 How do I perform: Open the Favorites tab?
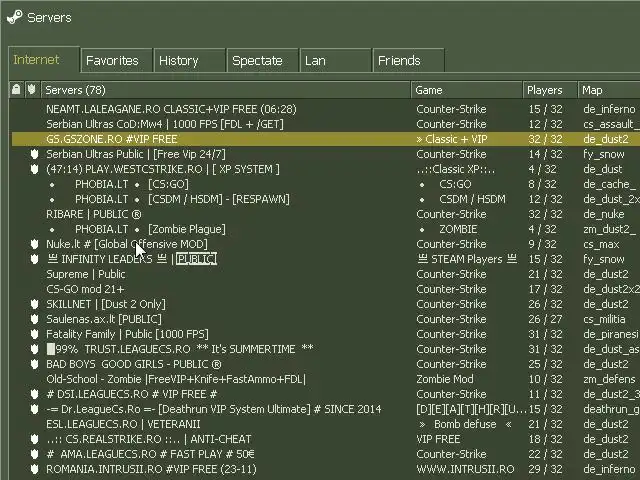pos(117,60)
